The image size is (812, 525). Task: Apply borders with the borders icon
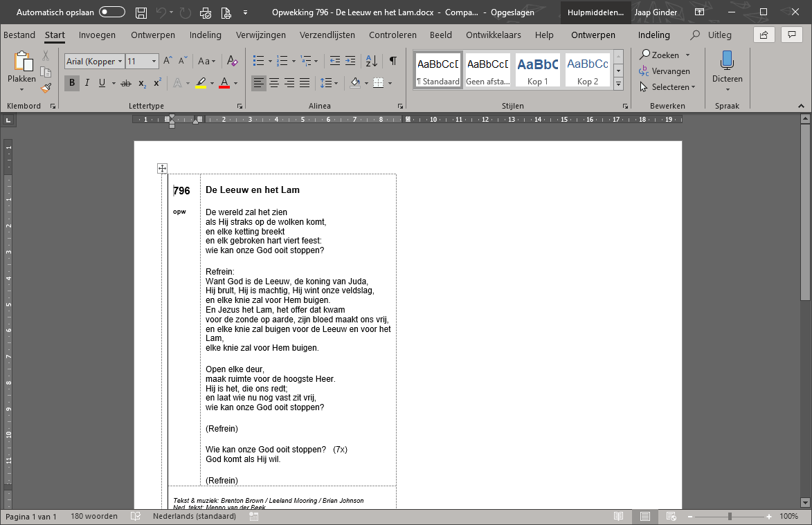[x=379, y=83]
